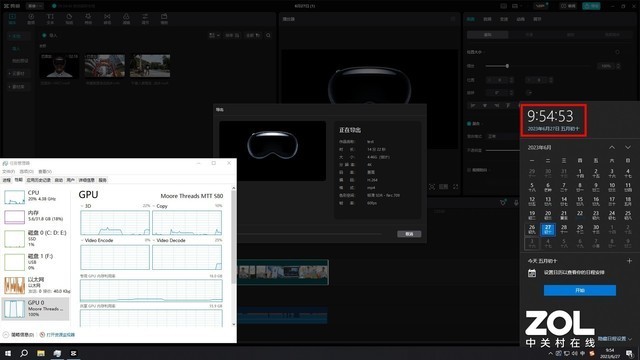Open the blend mode dropdown in properties
Viewport: 640px width, 360px height.
click(503, 136)
